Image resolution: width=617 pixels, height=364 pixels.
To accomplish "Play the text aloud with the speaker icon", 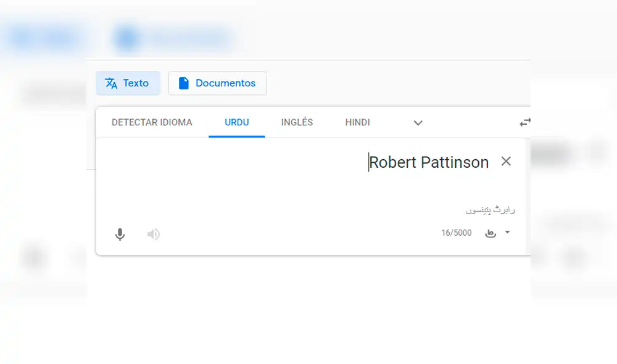I will (153, 234).
